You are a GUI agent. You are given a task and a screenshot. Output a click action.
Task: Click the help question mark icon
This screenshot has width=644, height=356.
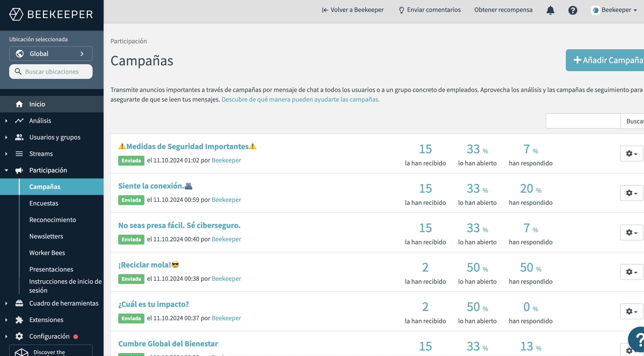(x=573, y=10)
